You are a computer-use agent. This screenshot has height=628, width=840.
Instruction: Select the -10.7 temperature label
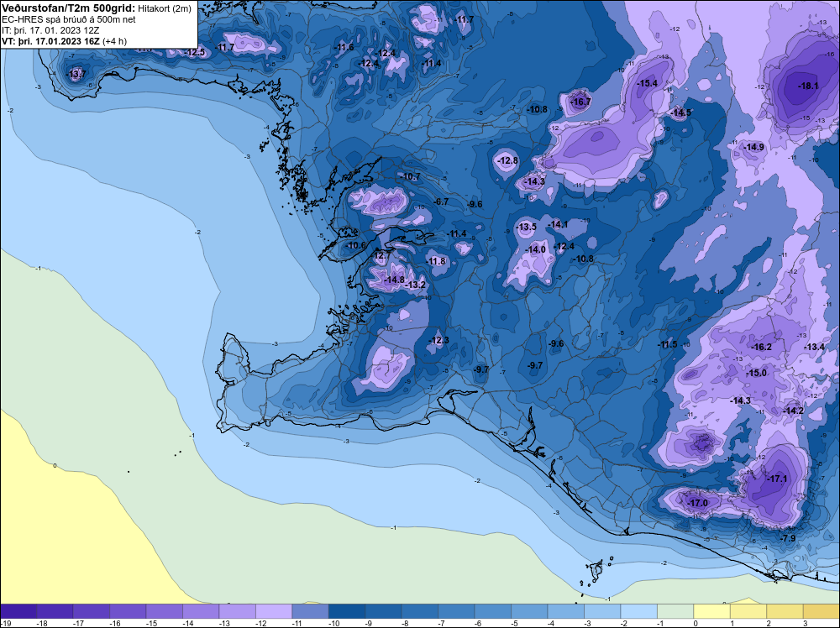click(x=410, y=176)
